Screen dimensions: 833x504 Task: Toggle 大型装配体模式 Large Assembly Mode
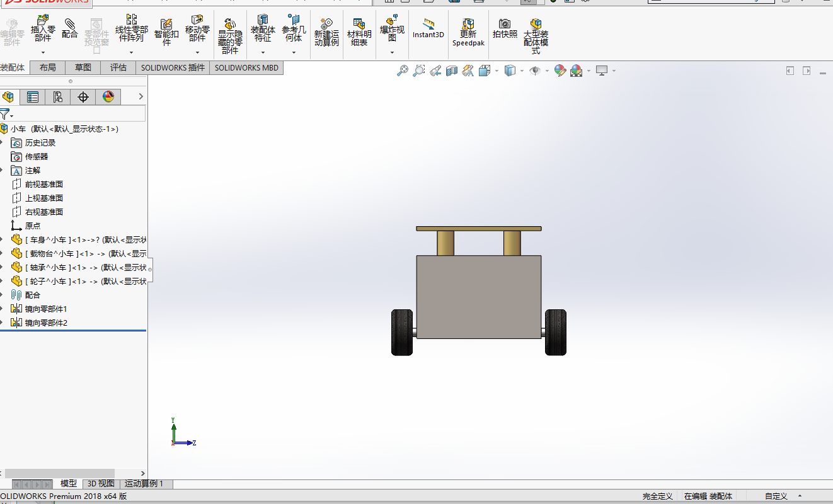(536, 33)
